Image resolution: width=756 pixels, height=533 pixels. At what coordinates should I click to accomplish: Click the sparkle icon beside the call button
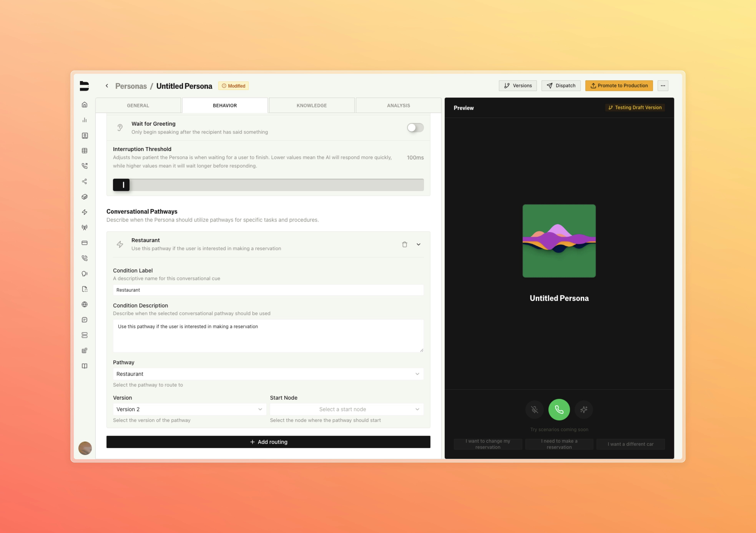tap(583, 409)
